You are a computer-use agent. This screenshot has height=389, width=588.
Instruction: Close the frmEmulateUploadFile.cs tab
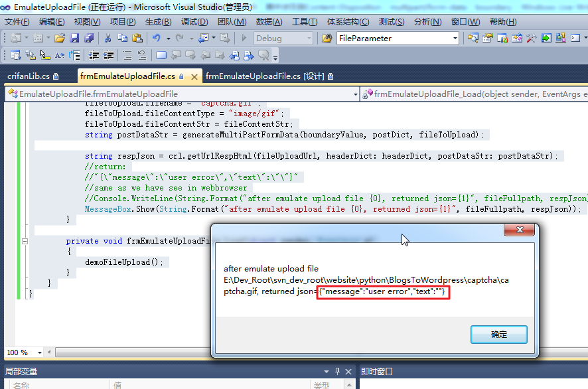pyautogui.click(x=194, y=77)
